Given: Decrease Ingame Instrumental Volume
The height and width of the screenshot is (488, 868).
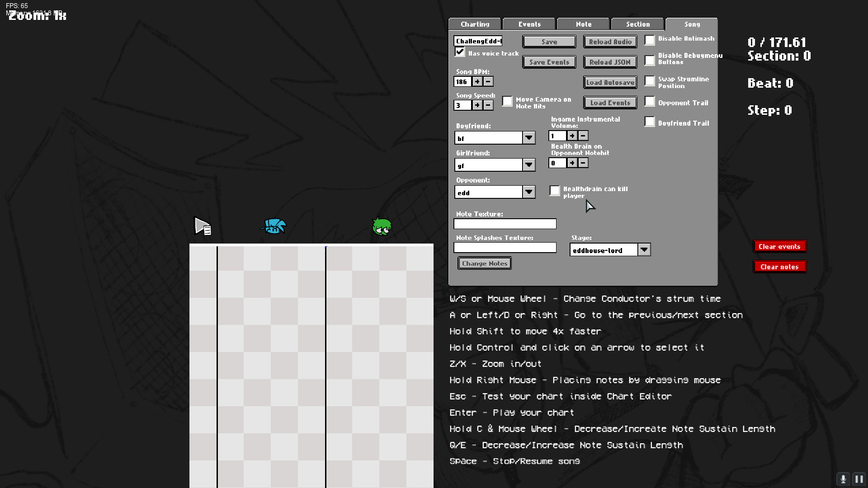Looking at the screenshot, I should (583, 136).
